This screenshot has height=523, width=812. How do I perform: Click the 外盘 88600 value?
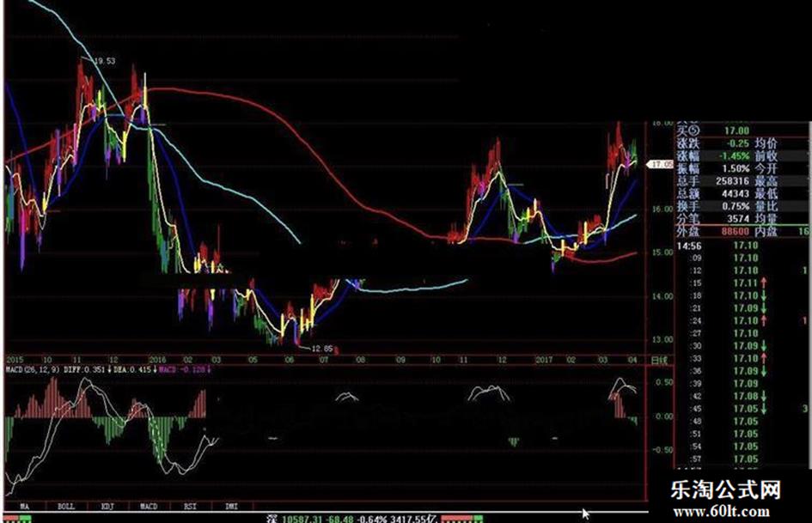(x=736, y=232)
